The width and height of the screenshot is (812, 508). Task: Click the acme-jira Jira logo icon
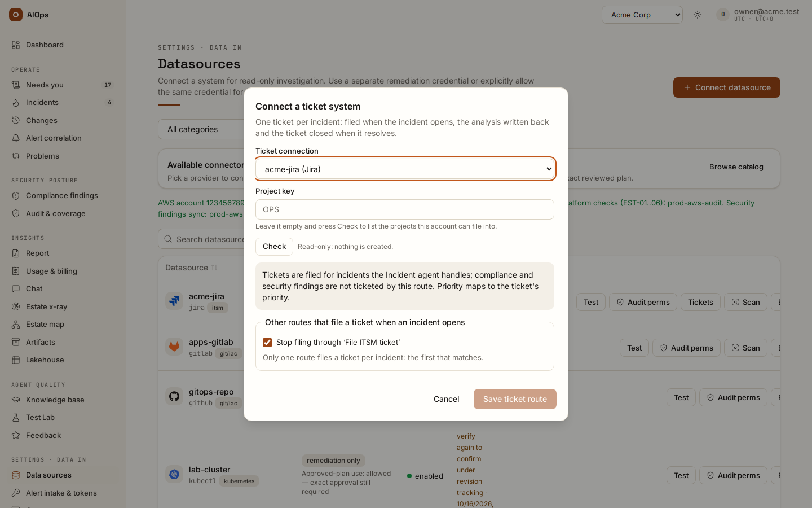pyautogui.click(x=174, y=300)
